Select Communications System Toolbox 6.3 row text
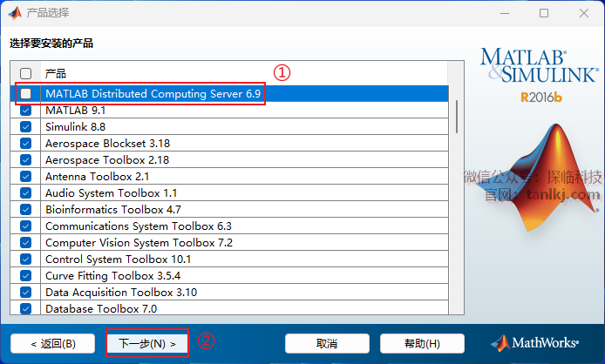 click(139, 226)
